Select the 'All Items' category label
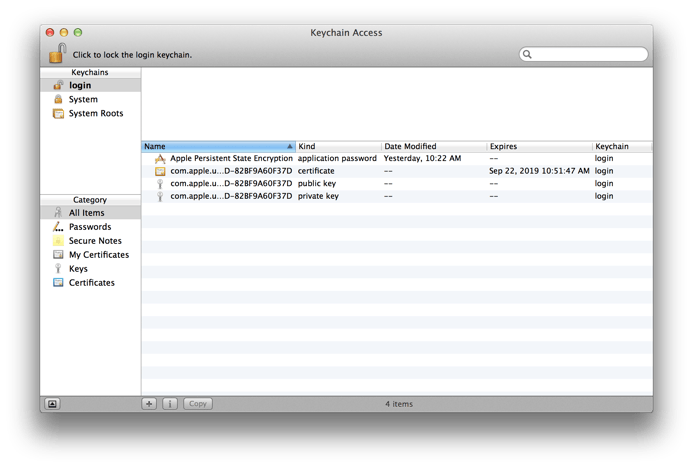This screenshot has width=693, height=468. coord(87,213)
